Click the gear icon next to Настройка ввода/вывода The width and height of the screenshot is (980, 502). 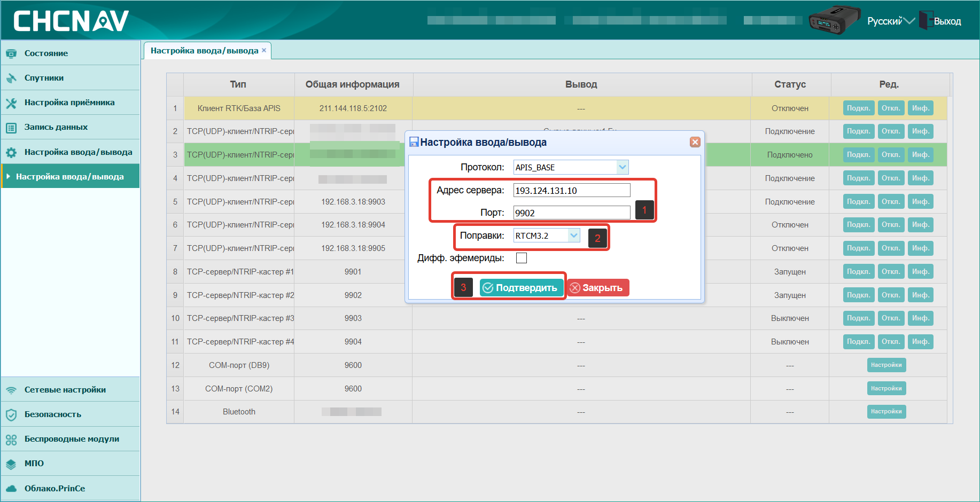click(x=11, y=152)
